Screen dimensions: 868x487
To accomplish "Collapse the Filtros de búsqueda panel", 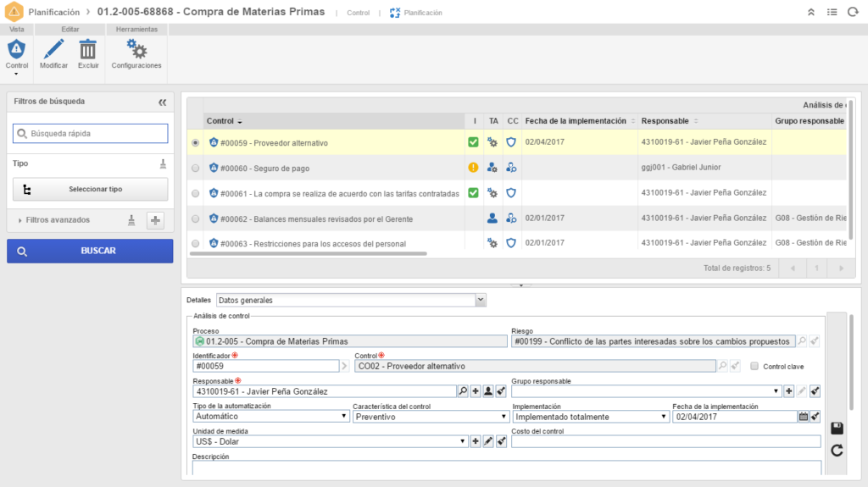I will pyautogui.click(x=162, y=102).
